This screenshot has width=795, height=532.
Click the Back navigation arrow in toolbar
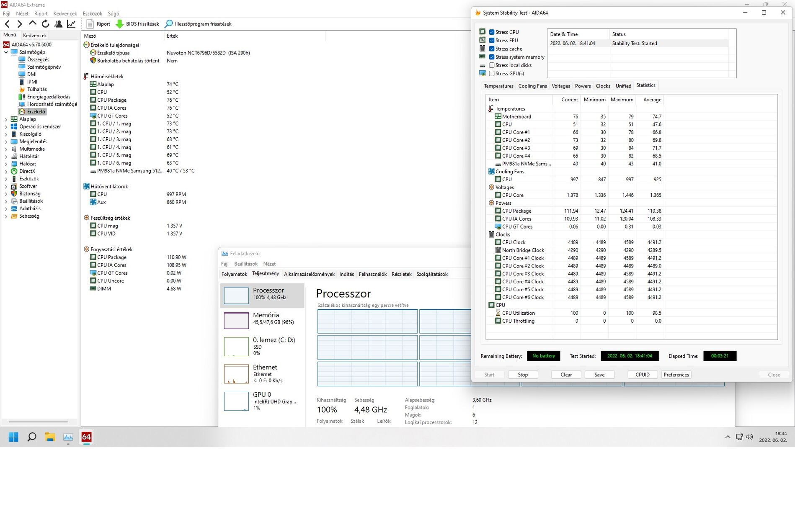(x=7, y=24)
